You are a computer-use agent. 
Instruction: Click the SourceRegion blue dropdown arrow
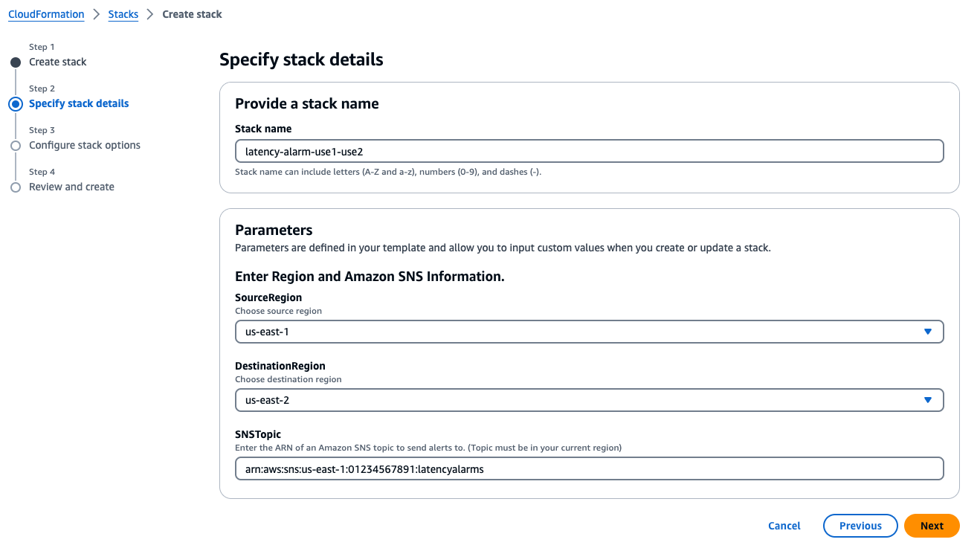point(928,332)
